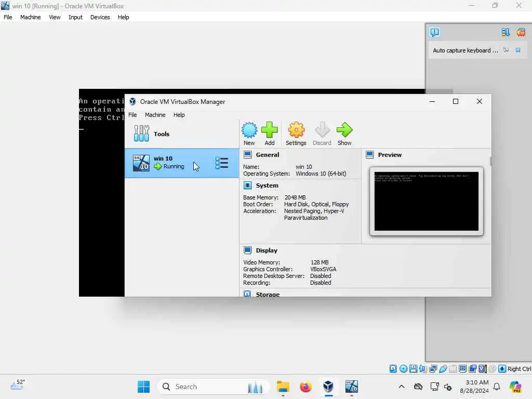This screenshot has height=399, width=532.
Task: Click the notification center speech bubble icon
Action: click(x=435, y=33)
